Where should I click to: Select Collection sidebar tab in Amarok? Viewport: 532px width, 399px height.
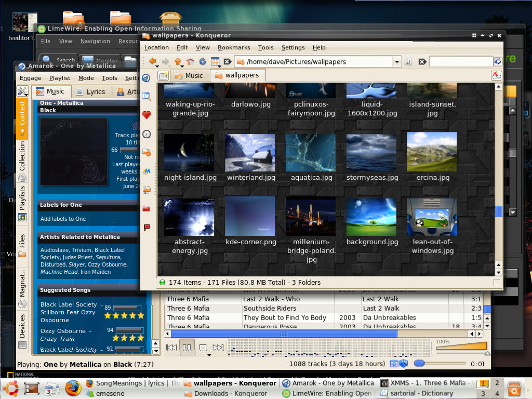point(22,161)
